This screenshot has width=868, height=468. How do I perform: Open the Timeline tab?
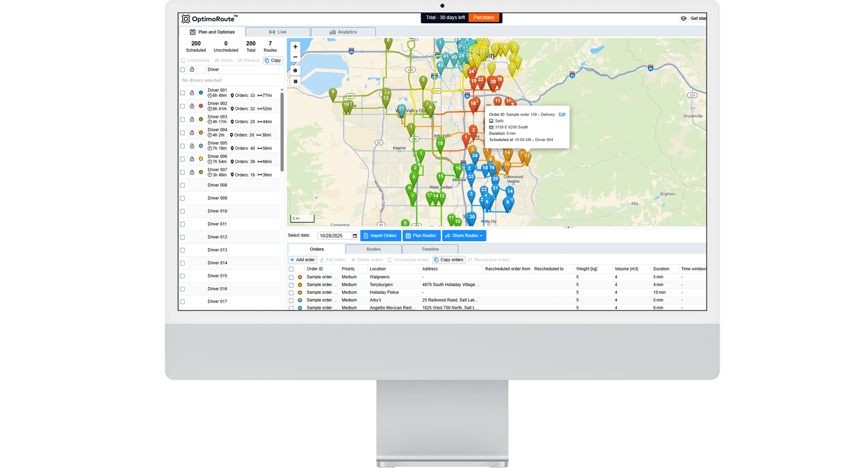430,249
